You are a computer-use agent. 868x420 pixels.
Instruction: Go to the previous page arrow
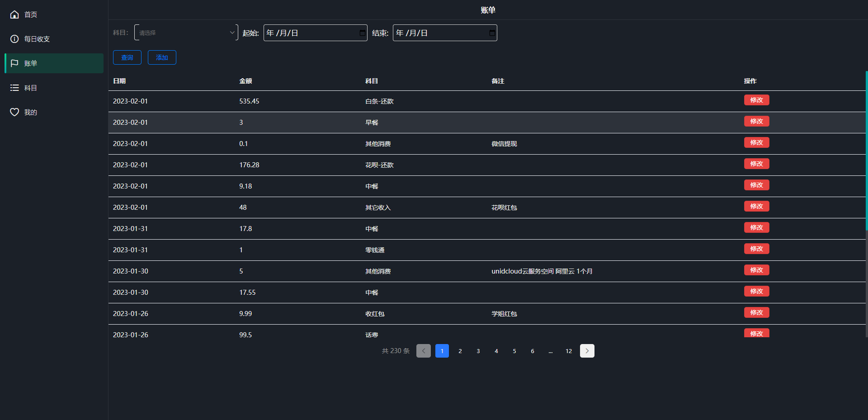424,351
